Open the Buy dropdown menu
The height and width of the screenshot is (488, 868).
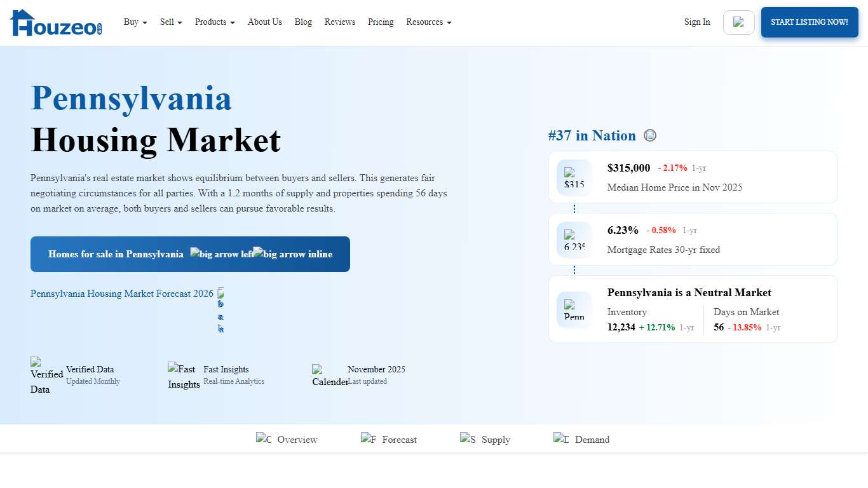coord(135,22)
